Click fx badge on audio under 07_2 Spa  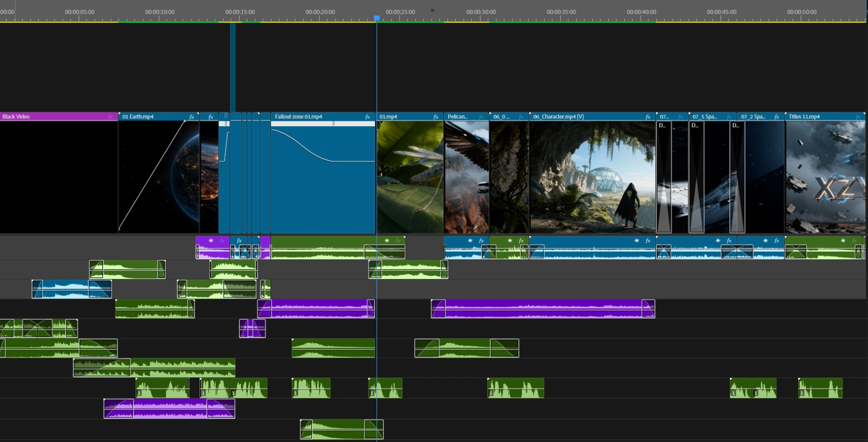coord(777,241)
